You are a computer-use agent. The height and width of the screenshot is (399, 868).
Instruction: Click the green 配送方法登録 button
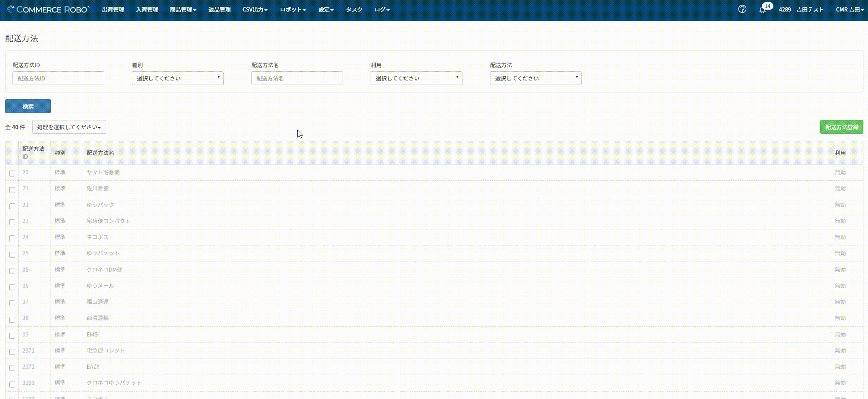click(x=842, y=127)
